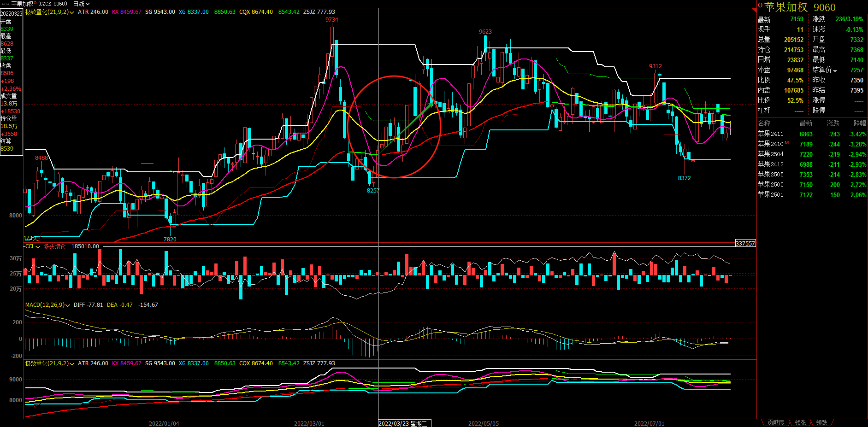Image resolution: width=868 pixels, height=427 pixels.
Task: Click the SG 9543.00 readout in top pane
Action: point(160,12)
